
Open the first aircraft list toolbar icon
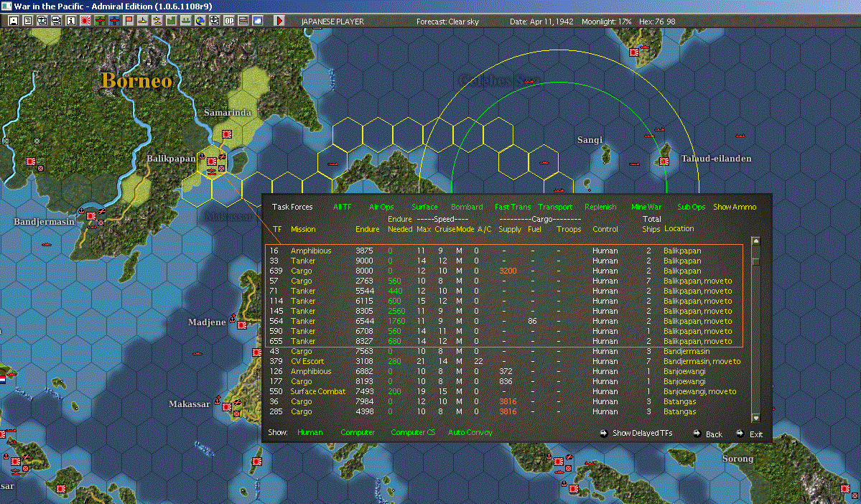[42, 21]
